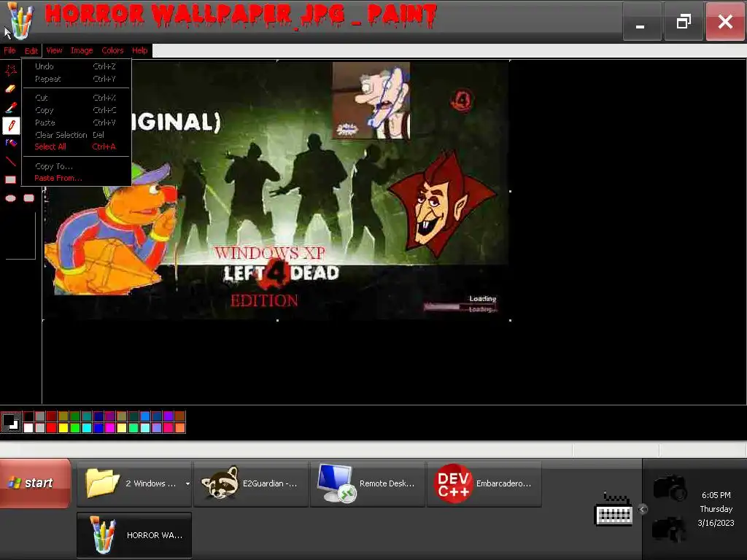
Task: Expand hidden tray icons with chevron
Action: tap(643, 509)
